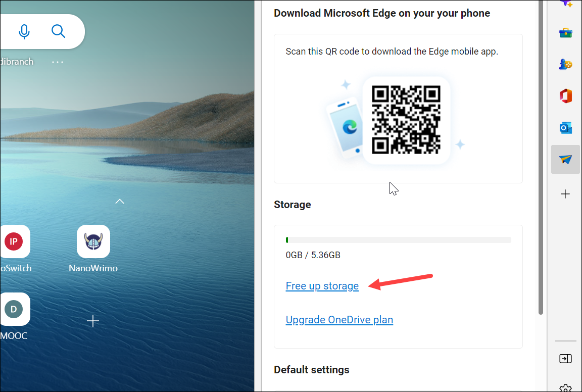Launch Microsoft 365 from the sidebar

pos(566,96)
